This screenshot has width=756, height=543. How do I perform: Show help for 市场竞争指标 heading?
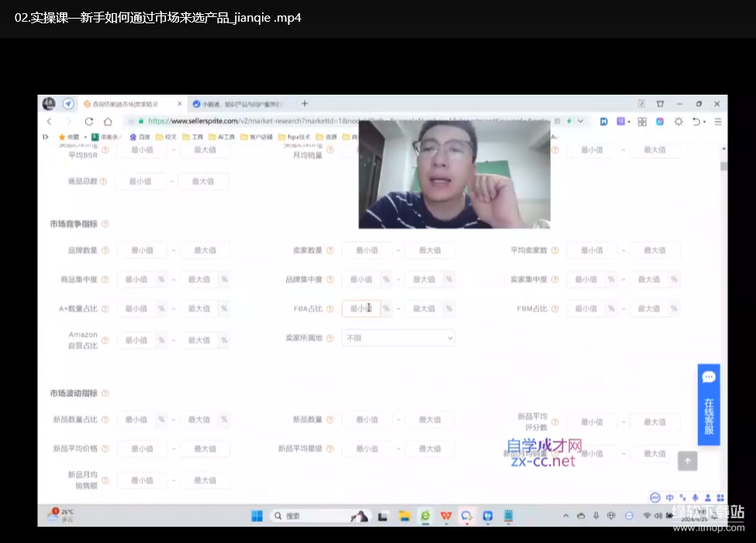pos(105,223)
